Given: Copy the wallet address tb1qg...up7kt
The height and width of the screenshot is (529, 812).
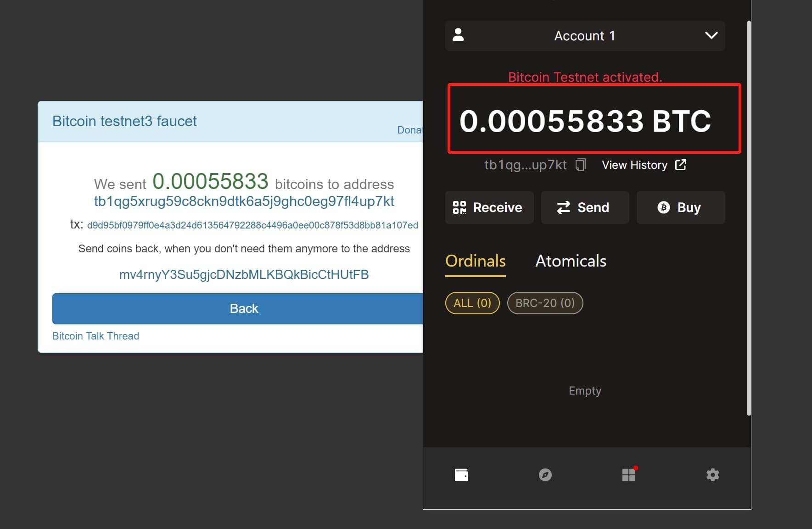Looking at the screenshot, I should tap(580, 165).
